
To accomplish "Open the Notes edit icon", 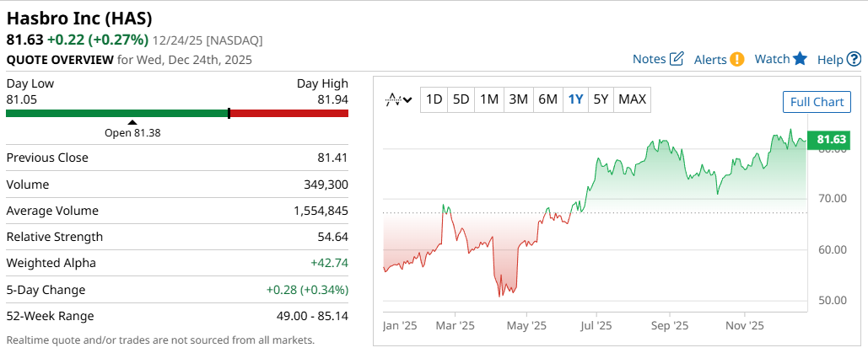I will click(677, 59).
